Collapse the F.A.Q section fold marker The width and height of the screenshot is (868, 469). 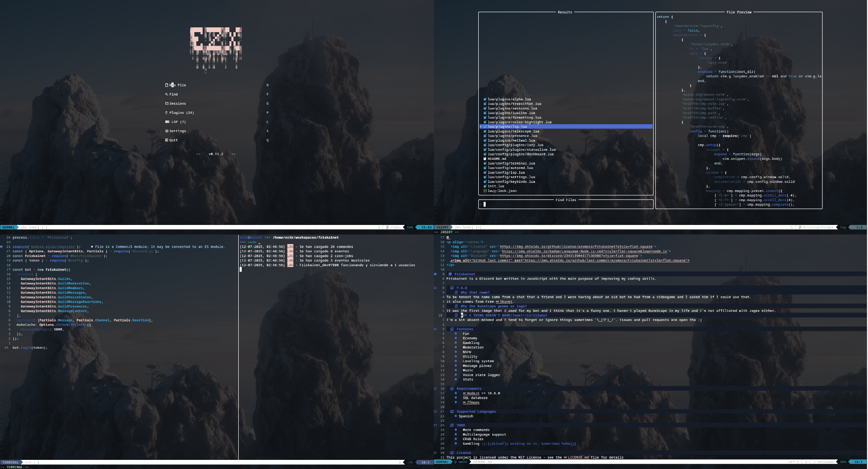(435, 288)
